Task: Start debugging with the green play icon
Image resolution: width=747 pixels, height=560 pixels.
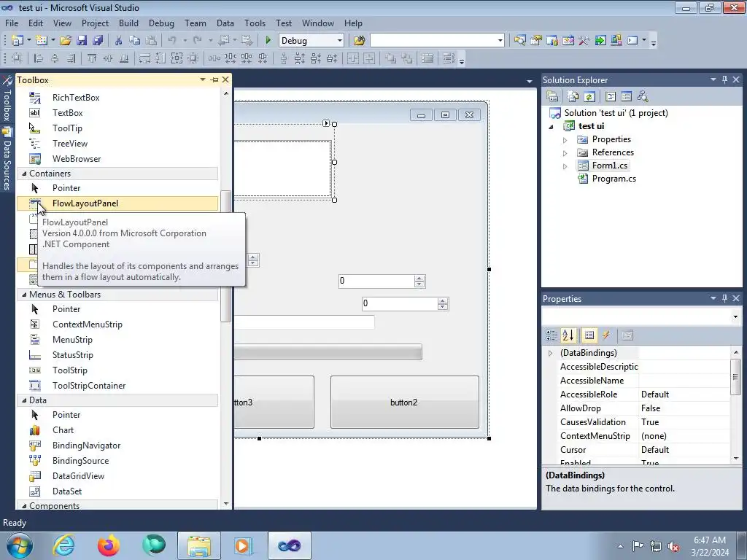Action: click(x=268, y=41)
